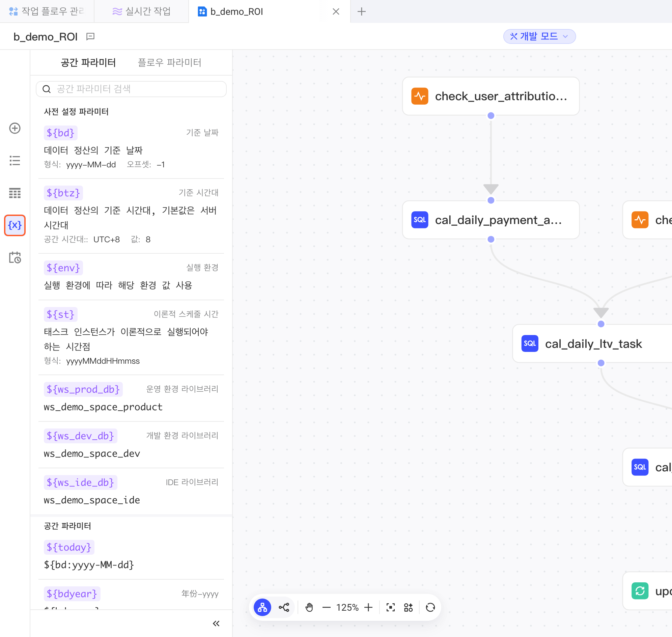Click the share-nodes layout icon in canvas toolbar

[x=284, y=607]
